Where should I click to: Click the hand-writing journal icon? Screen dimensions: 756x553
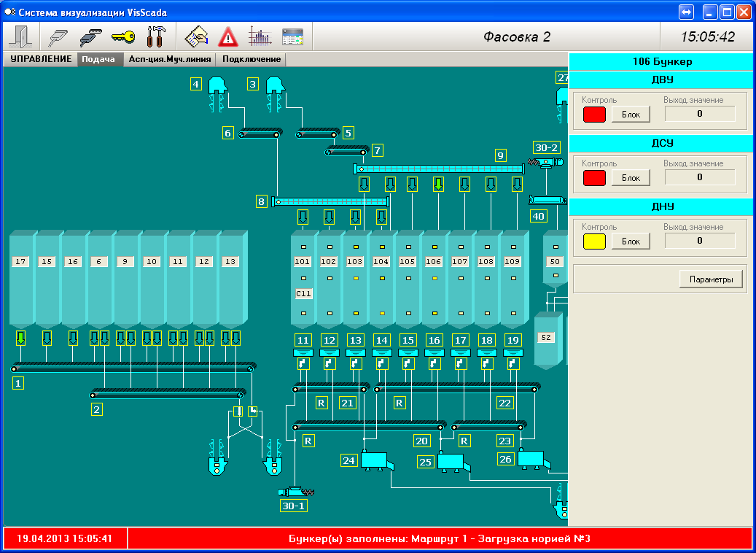pos(197,36)
